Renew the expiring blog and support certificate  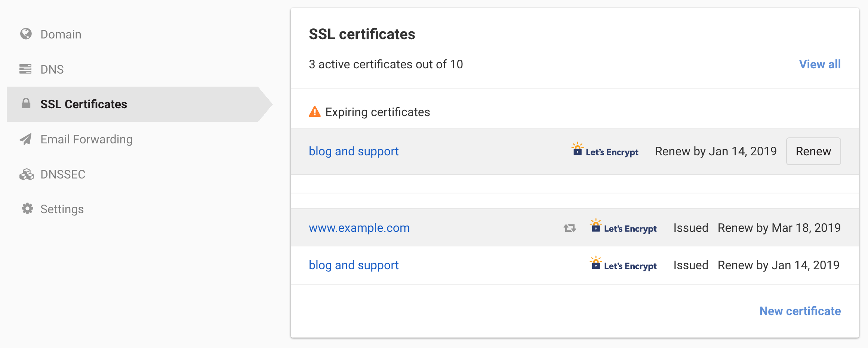(x=813, y=151)
